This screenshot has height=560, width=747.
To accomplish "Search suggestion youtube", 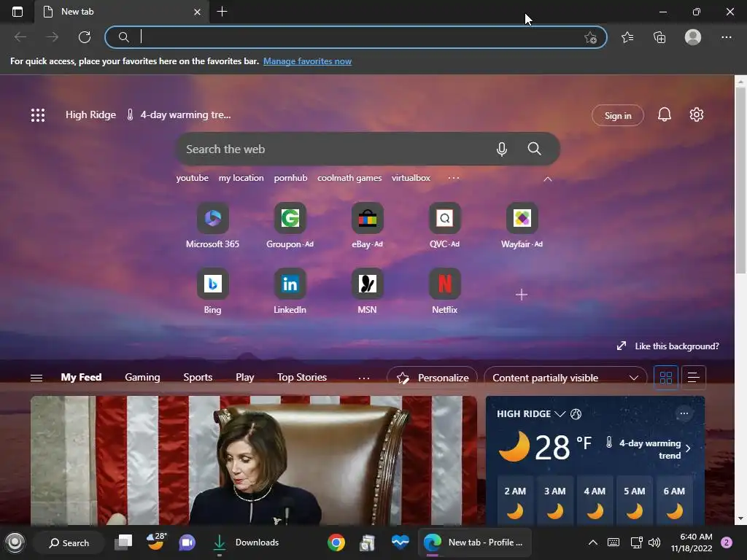I will point(192,178).
